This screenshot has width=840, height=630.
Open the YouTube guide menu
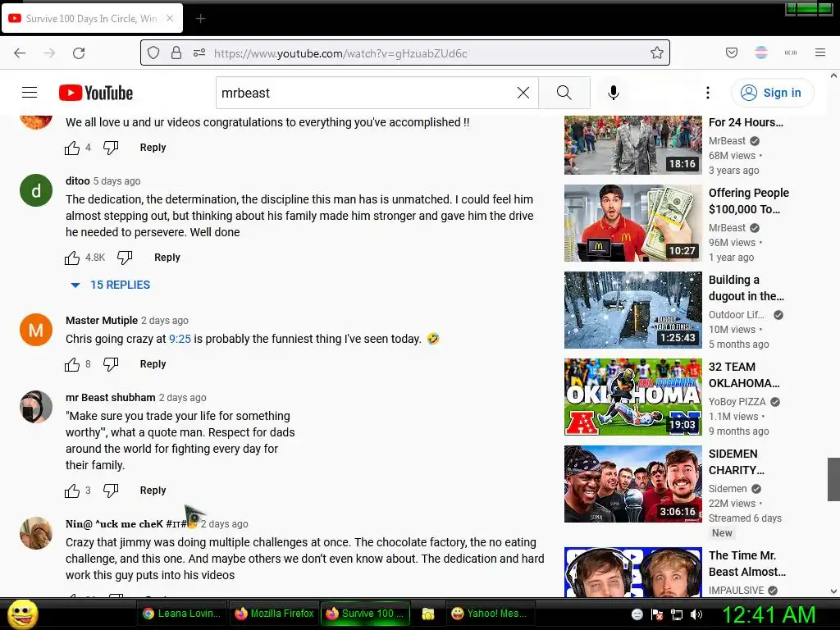pyautogui.click(x=30, y=93)
